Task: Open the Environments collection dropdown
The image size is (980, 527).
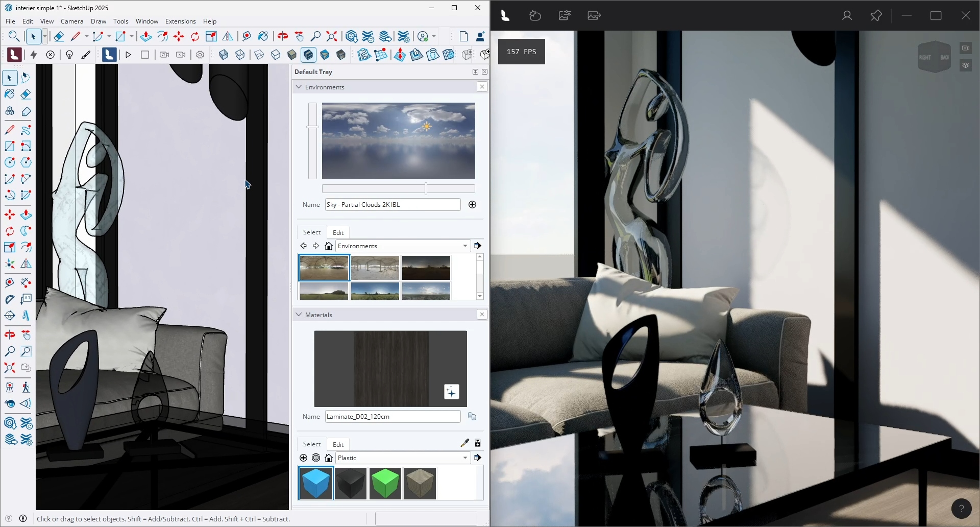Action: click(465, 246)
